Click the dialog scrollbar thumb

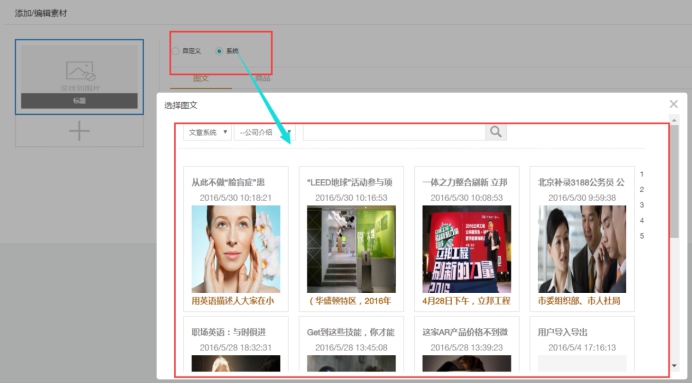(x=674, y=181)
